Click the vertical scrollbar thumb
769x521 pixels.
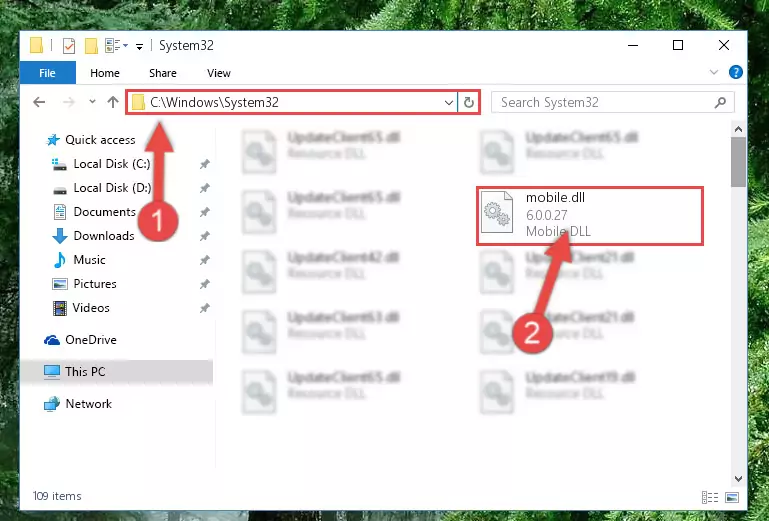click(738, 162)
